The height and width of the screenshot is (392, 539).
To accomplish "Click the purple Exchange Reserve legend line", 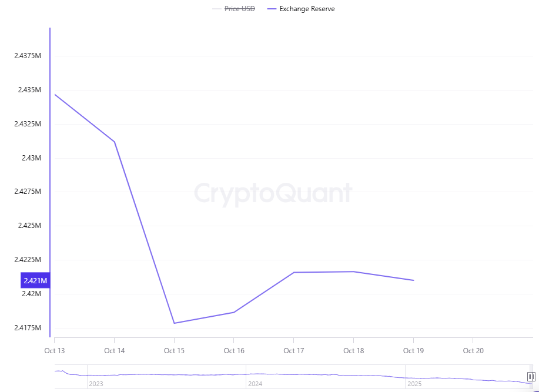I will coord(272,9).
